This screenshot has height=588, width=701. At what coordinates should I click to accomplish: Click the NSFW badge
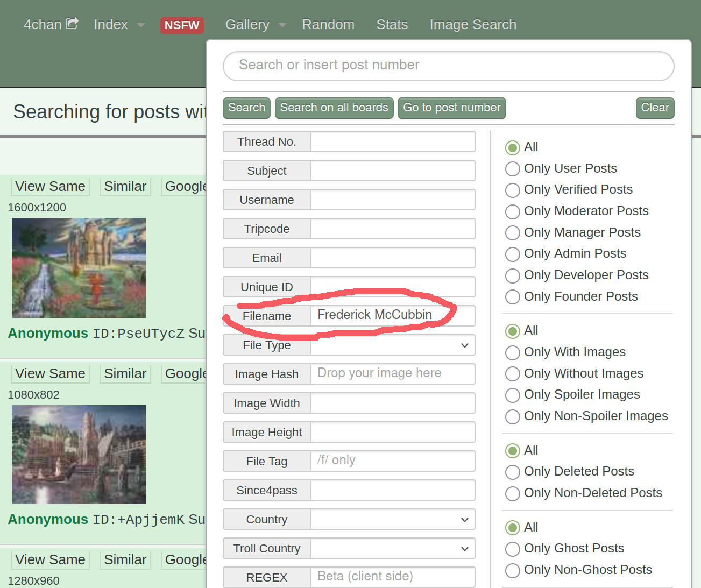pyautogui.click(x=182, y=25)
